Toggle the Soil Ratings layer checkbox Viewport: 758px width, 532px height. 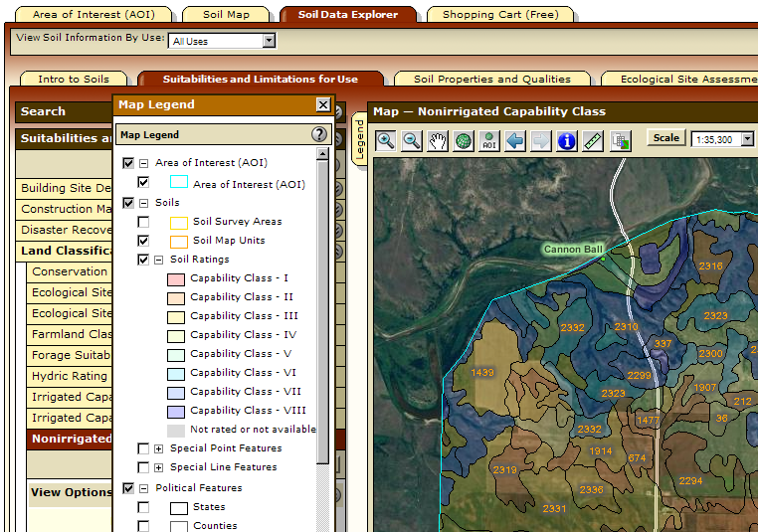coord(144,260)
